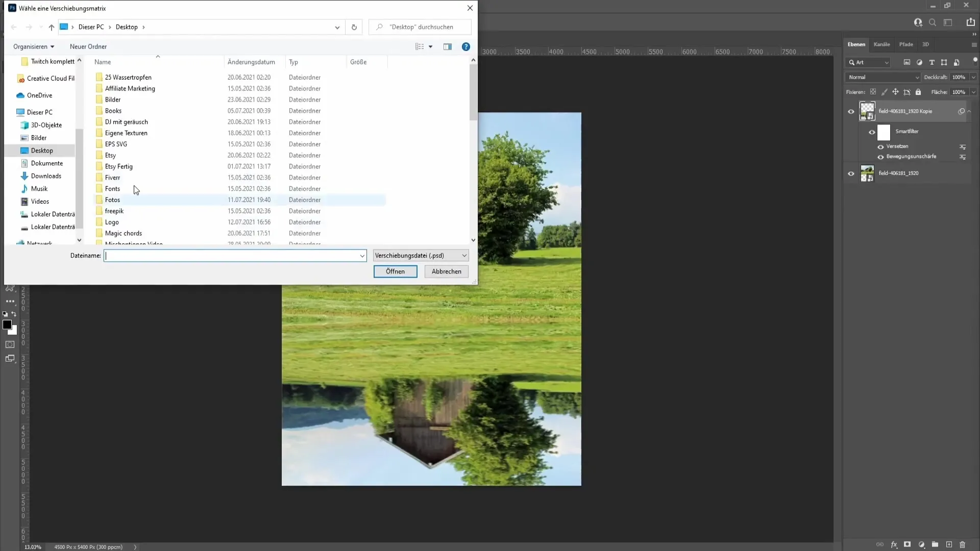
Task: Toggle visibility of feld-406181_1920 layer
Action: [851, 173]
